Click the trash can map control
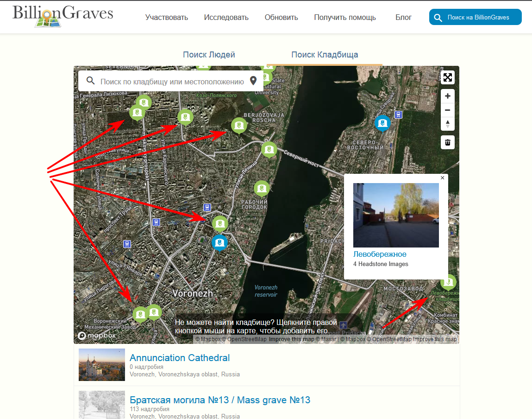This screenshot has height=419, width=532. pos(448,142)
